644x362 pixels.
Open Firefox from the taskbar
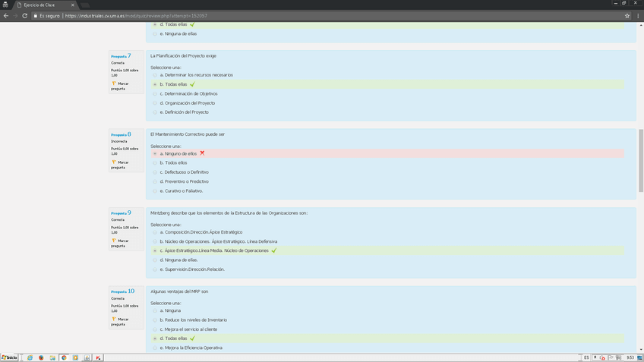pos(41,357)
